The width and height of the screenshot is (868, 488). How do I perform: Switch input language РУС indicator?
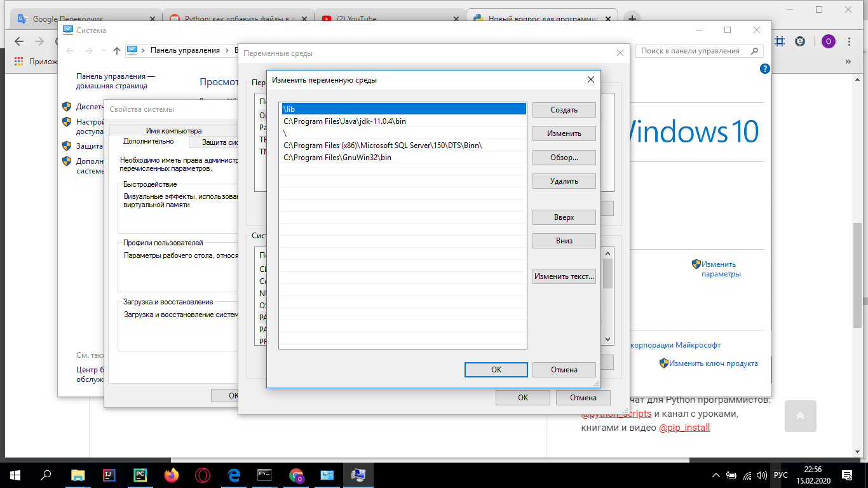point(781,475)
